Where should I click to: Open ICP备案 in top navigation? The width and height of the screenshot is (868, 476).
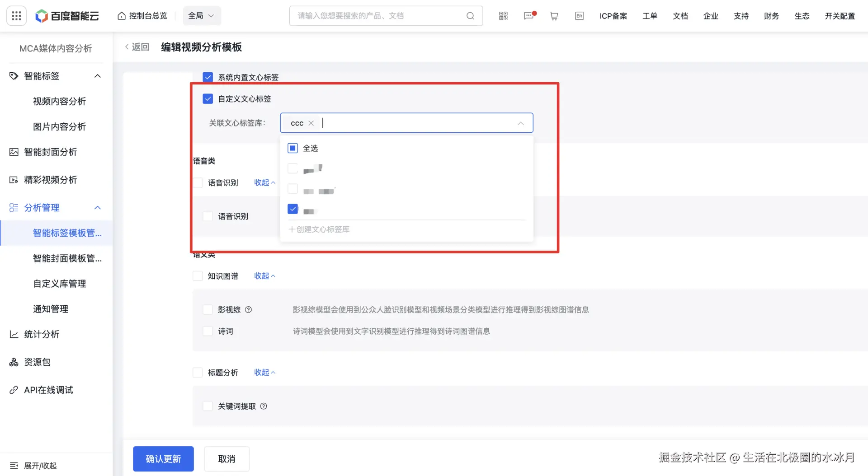613,16
